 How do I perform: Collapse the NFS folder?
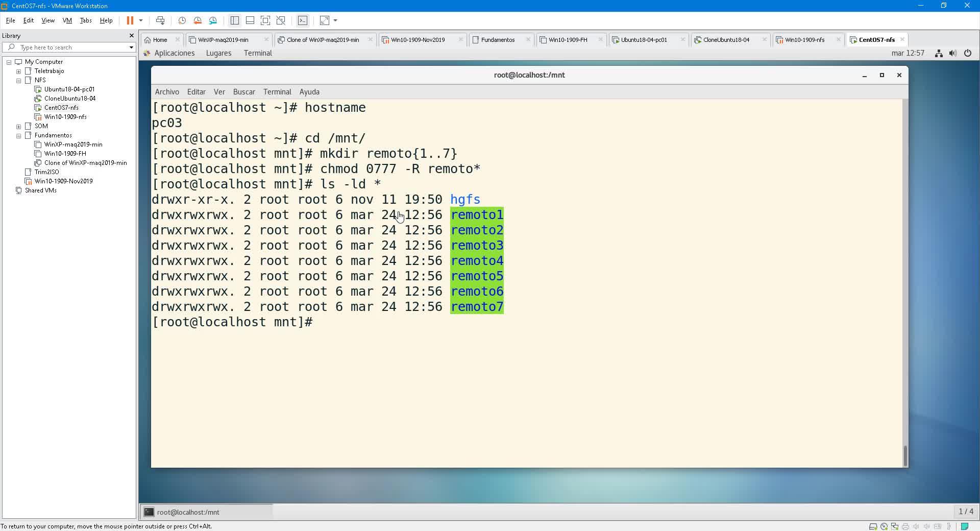pos(19,81)
